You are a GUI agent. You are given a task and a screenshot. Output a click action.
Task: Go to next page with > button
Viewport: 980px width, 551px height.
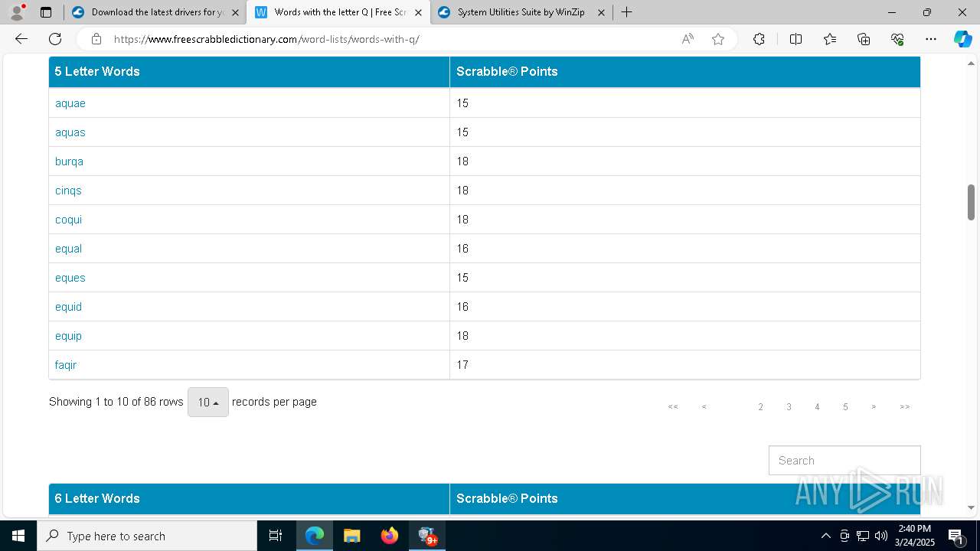[874, 407]
